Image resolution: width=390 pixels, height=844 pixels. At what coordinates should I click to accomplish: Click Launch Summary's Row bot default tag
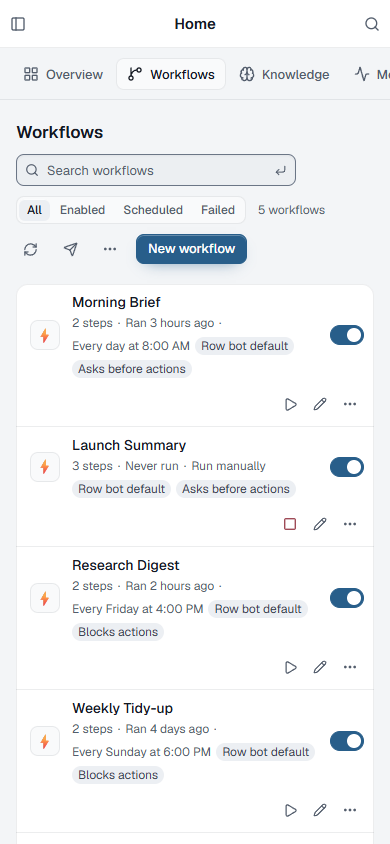click(122, 489)
